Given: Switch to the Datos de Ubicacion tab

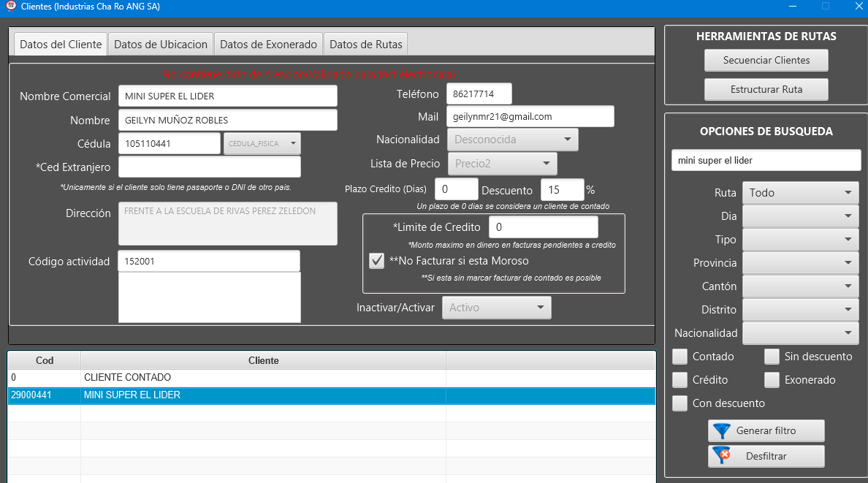Looking at the screenshot, I should click(x=161, y=44).
